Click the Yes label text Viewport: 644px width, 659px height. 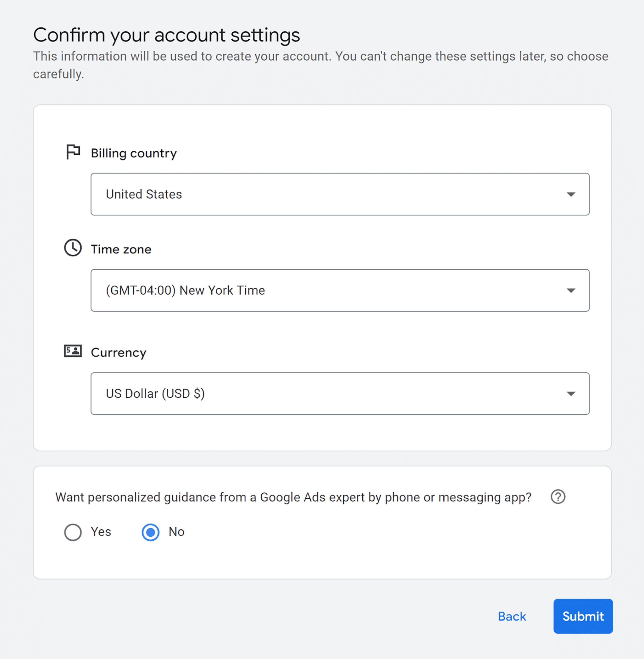click(101, 532)
